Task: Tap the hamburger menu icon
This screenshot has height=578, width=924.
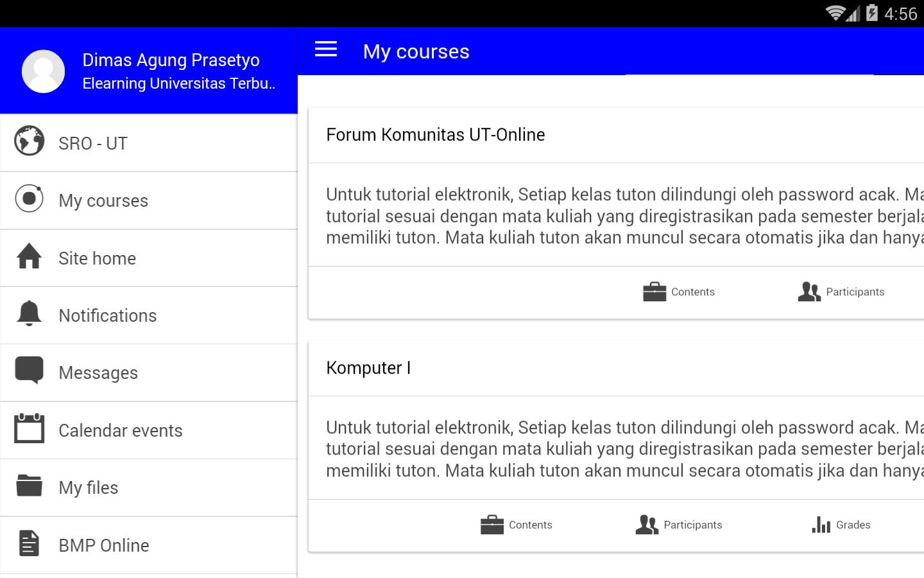Action: click(x=326, y=49)
